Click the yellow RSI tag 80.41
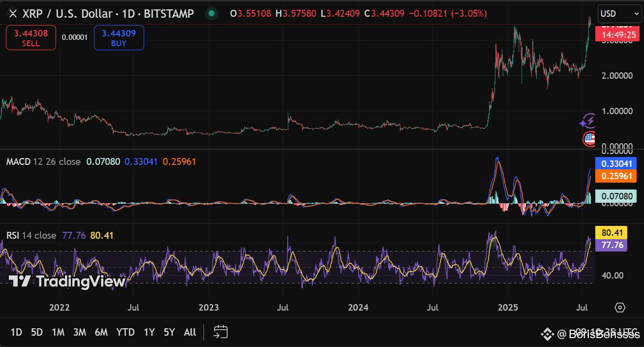Viewport: 644px width, 347px height. point(611,233)
